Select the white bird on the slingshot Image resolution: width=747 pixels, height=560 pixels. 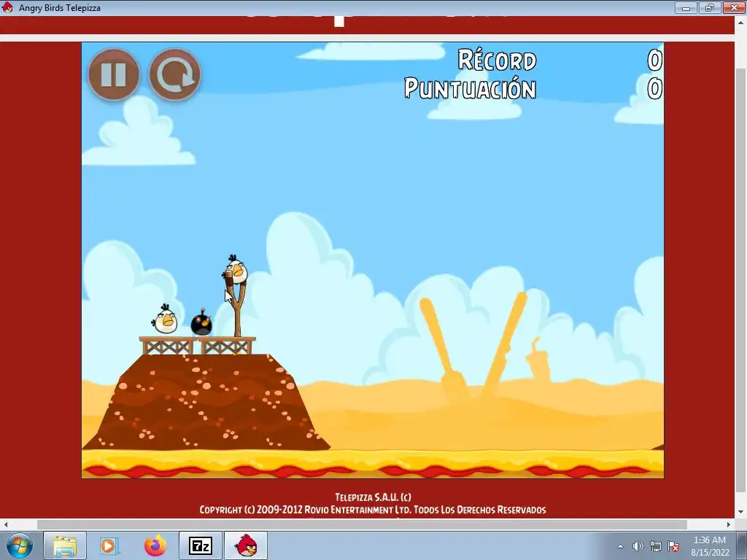pyautogui.click(x=236, y=271)
